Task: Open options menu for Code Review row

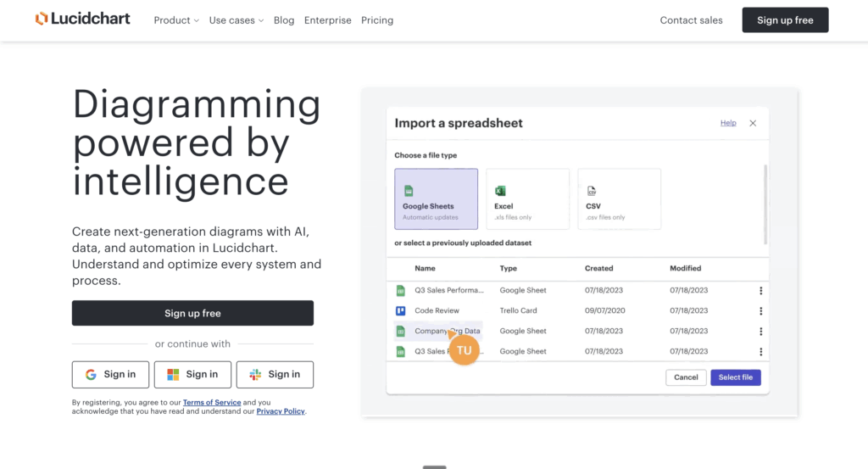Action: click(x=760, y=310)
